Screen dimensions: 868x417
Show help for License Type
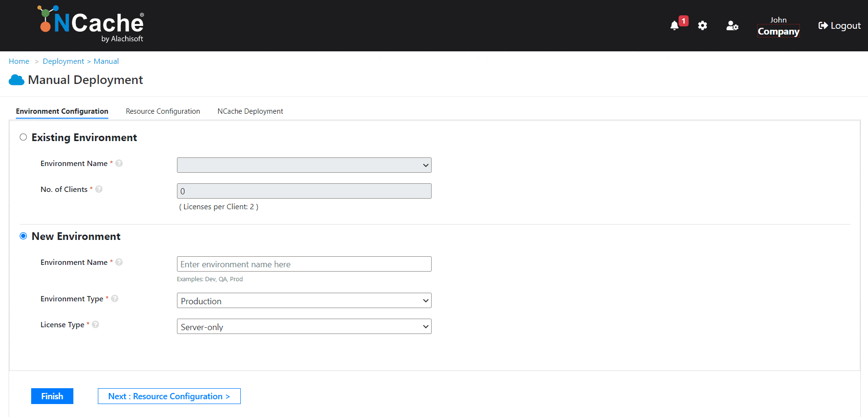click(x=95, y=324)
